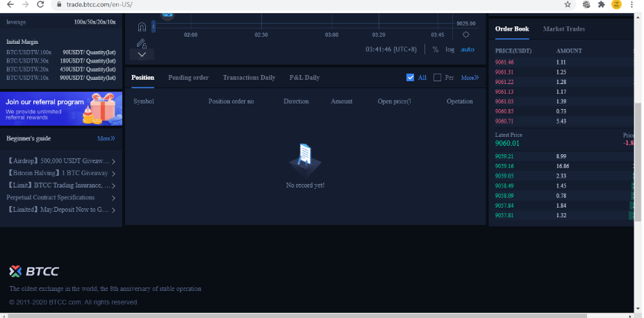644x318 pixels.
Task: Click the yellow profile avatar icon
Action: click(x=616, y=5)
